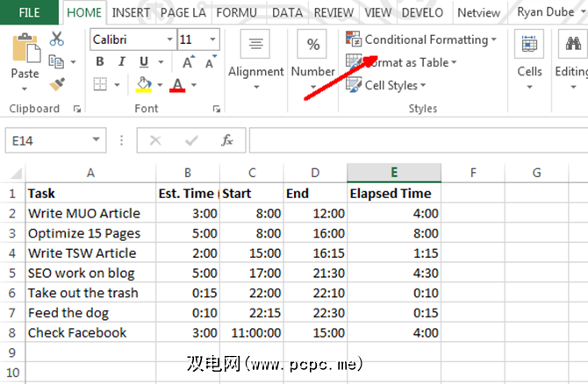Viewport: 588px width, 384px height.
Task: Click the Copy icon
Action: tap(57, 61)
